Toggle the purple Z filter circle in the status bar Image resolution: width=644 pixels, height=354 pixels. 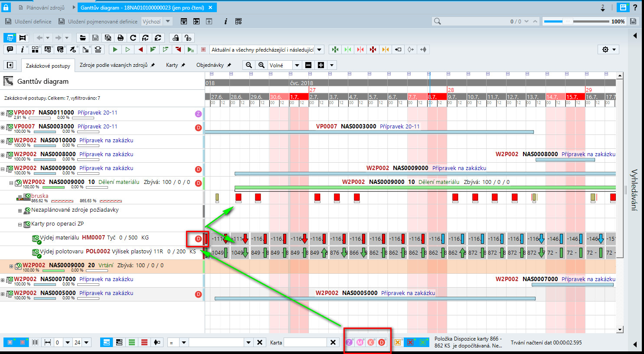349,342
